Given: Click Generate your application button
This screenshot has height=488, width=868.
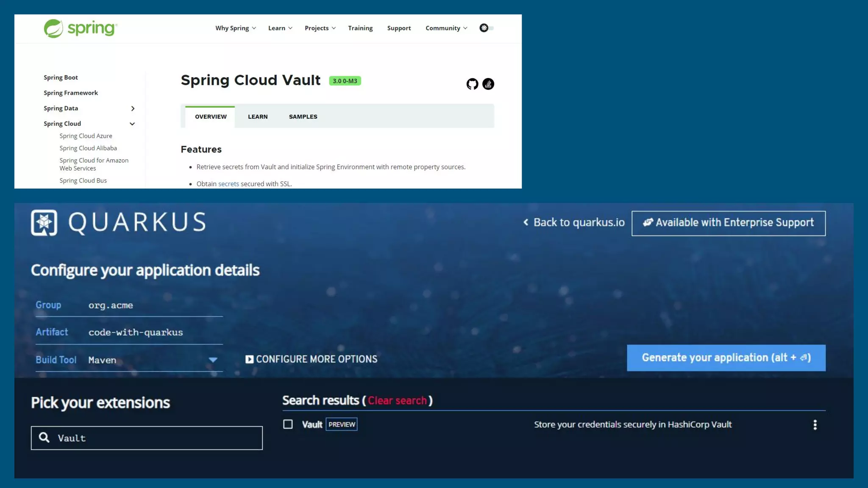Looking at the screenshot, I should pos(726,358).
